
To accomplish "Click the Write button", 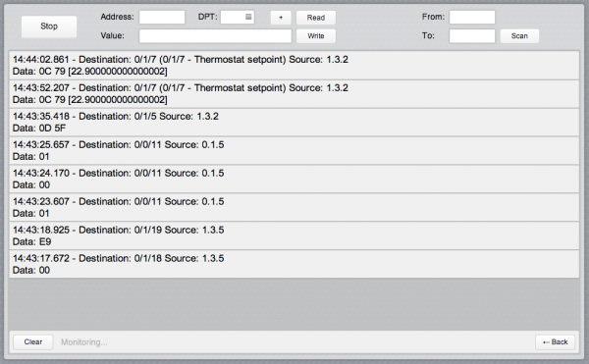I will 315,36.
